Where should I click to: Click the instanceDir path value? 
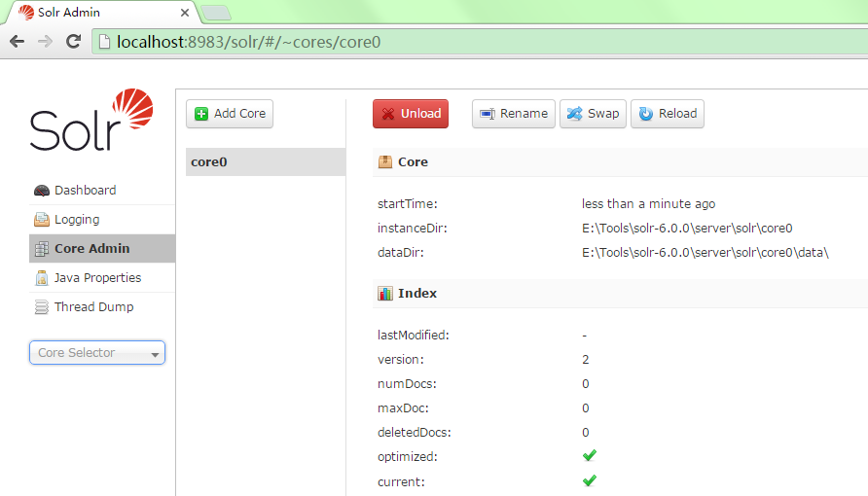687,229
